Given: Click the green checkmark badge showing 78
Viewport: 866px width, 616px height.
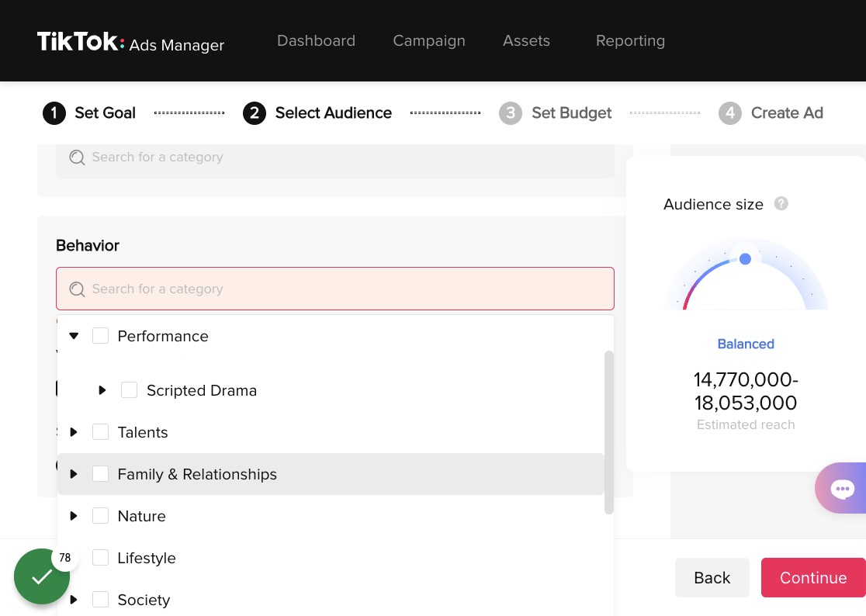Looking at the screenshot, I should pos(42,576).
